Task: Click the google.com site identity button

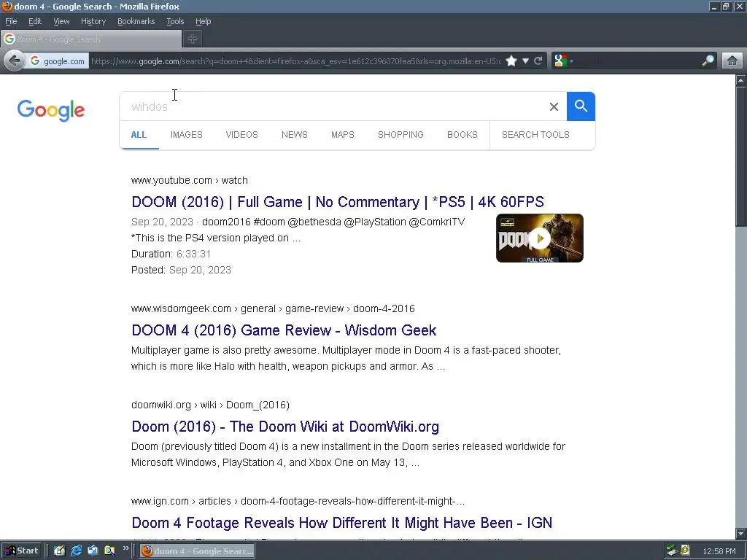Action: pyautogui.click(x=57, y=61)
